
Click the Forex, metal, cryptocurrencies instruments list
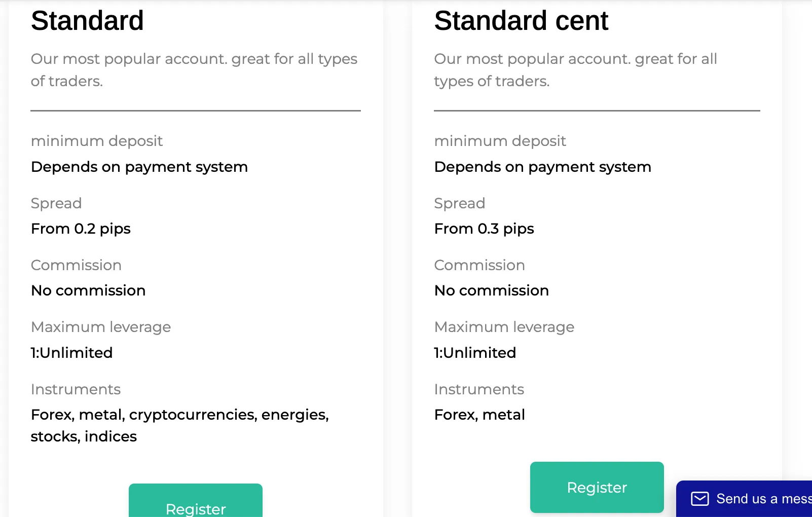(x=180, y=426)
